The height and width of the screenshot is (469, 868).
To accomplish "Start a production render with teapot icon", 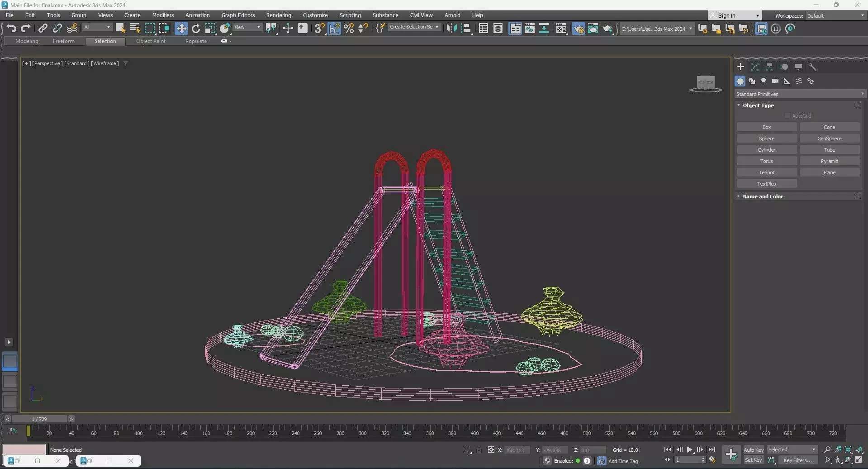I will [607, 29].
